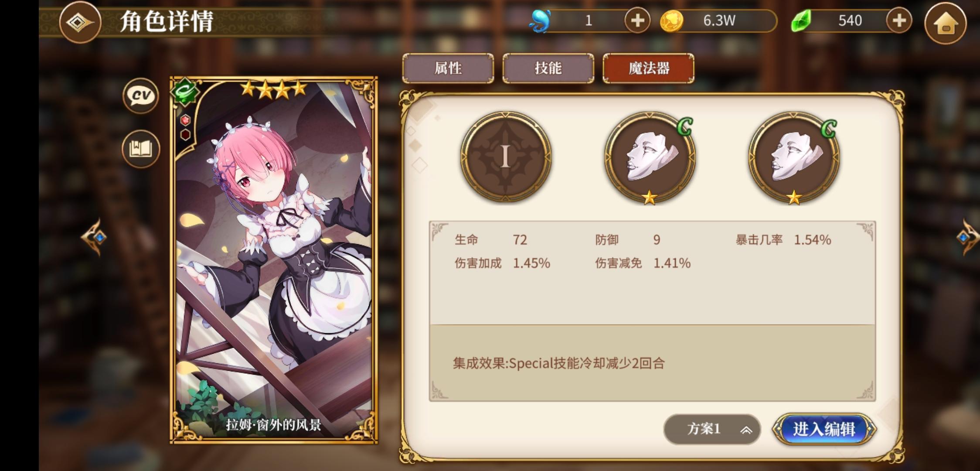
Task: Open the book story icon
Action: pyautogui.click(x=141, y=149)
